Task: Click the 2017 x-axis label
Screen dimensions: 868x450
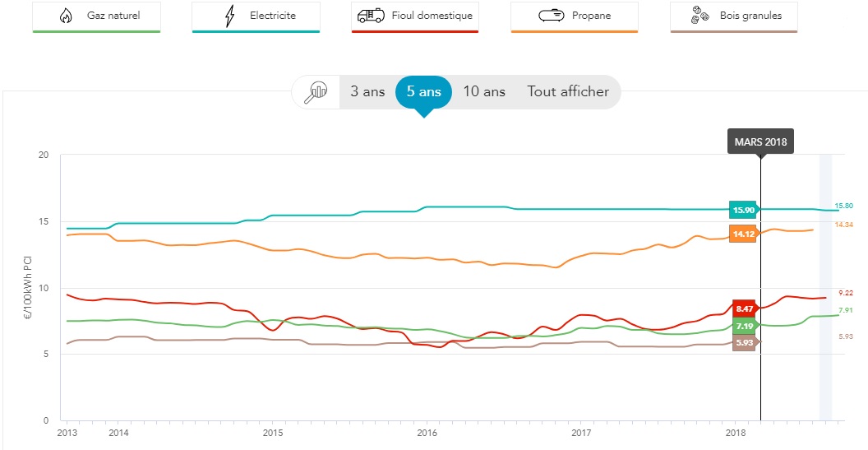Action: [582, 432]
